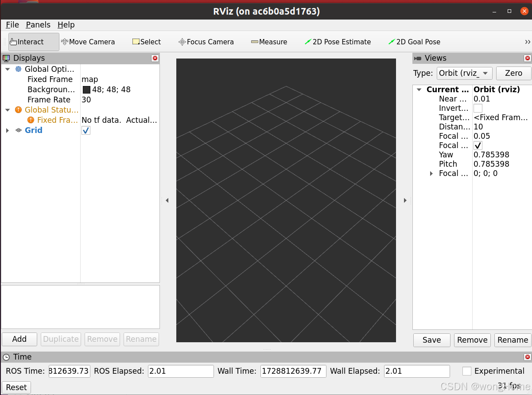The height and width of the screenshot is (395, 532).
Task: Pick the Measure tool
Action: point(269,42)
